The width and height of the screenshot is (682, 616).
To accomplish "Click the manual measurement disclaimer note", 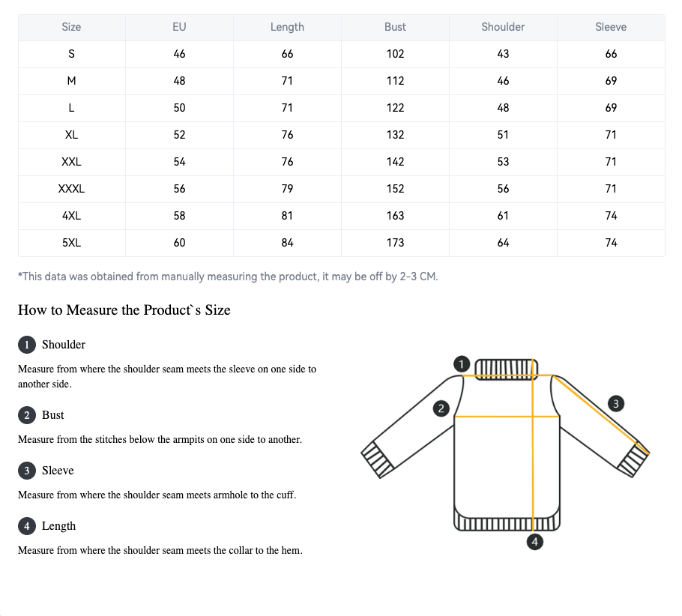I will coord(228,277).
